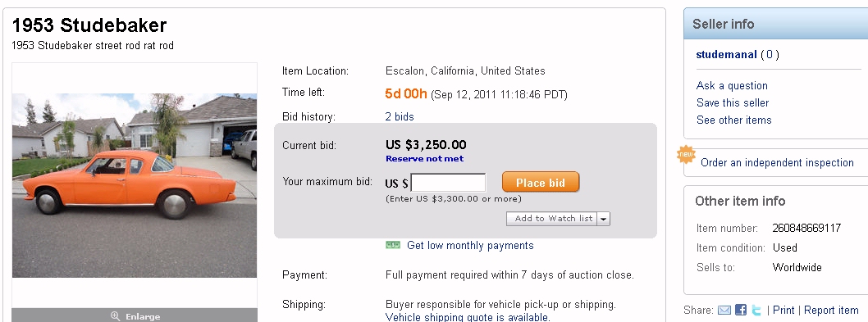Click the orange Place bid button

click(541, 182)
